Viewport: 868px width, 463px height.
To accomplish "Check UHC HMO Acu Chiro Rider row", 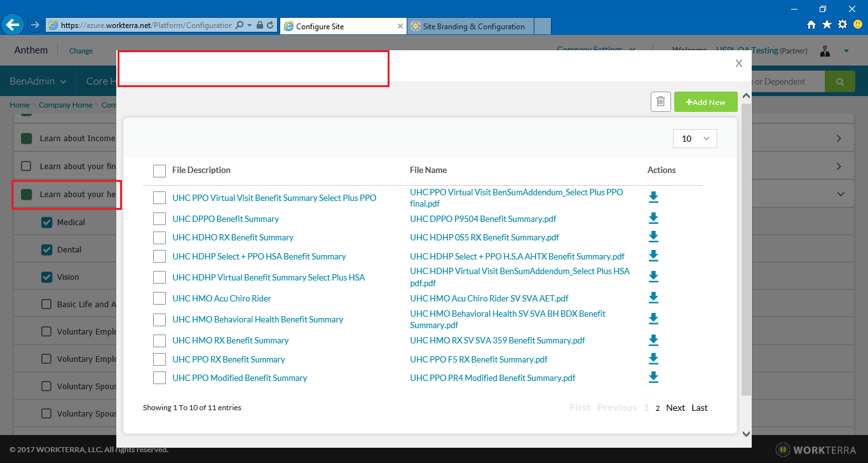I will pyautogui.click(x=159, y=299).
